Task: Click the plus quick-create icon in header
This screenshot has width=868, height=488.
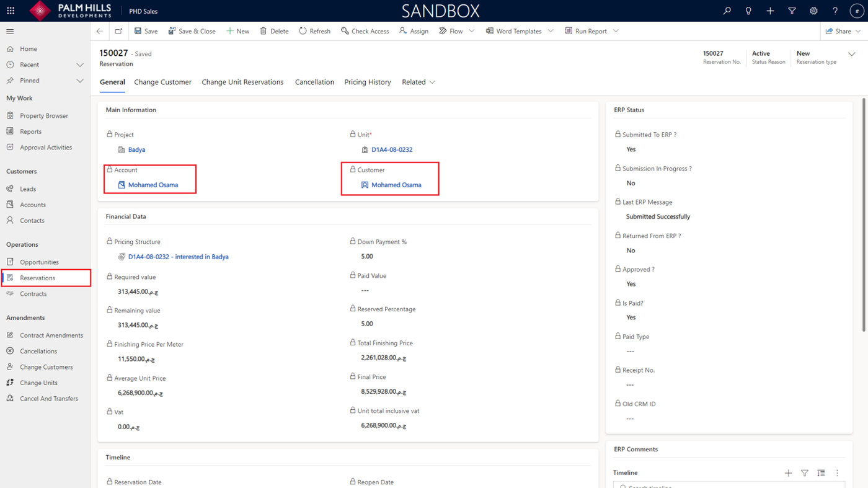Action: (770, 11)
